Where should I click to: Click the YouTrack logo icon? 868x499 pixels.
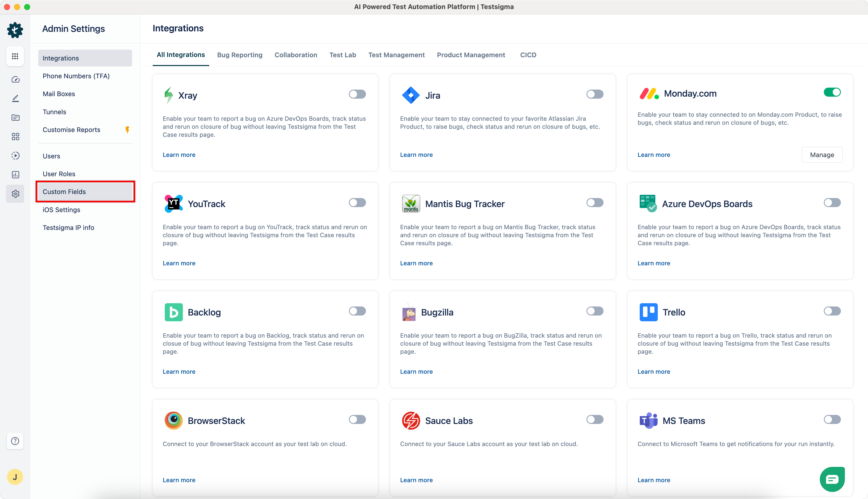174,204
